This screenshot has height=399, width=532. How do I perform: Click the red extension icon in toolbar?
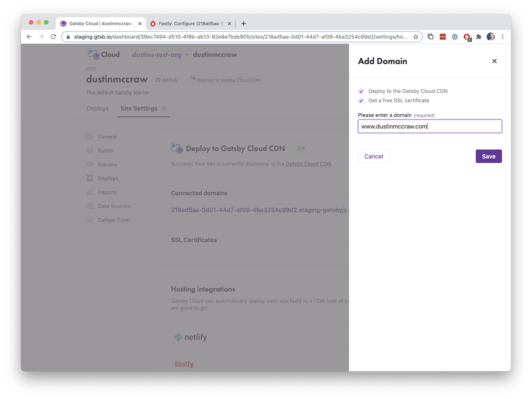(x=442, y=37)
